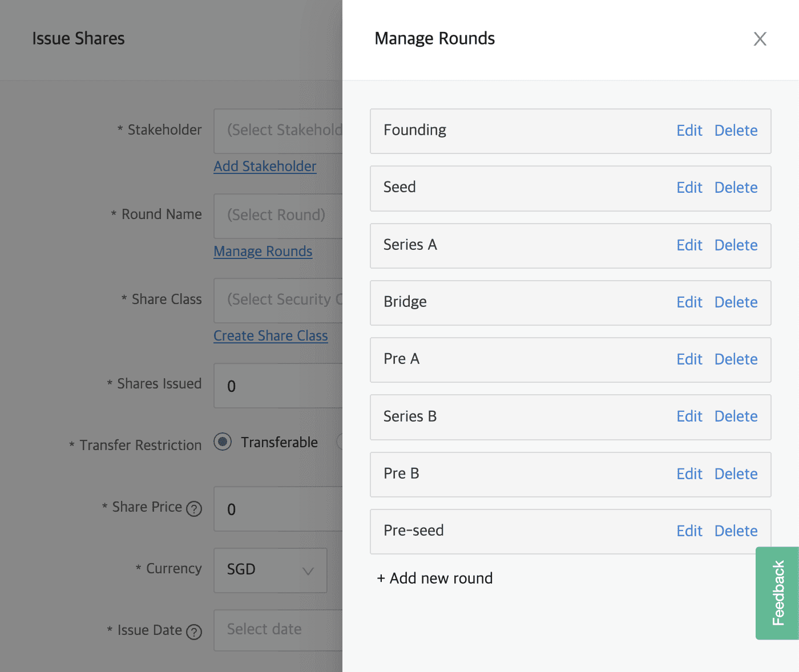Image resolution: width=799 pixels, height=672 pixels.
Task: Select the Transferable radio button
Action: [x=223, y=442]
